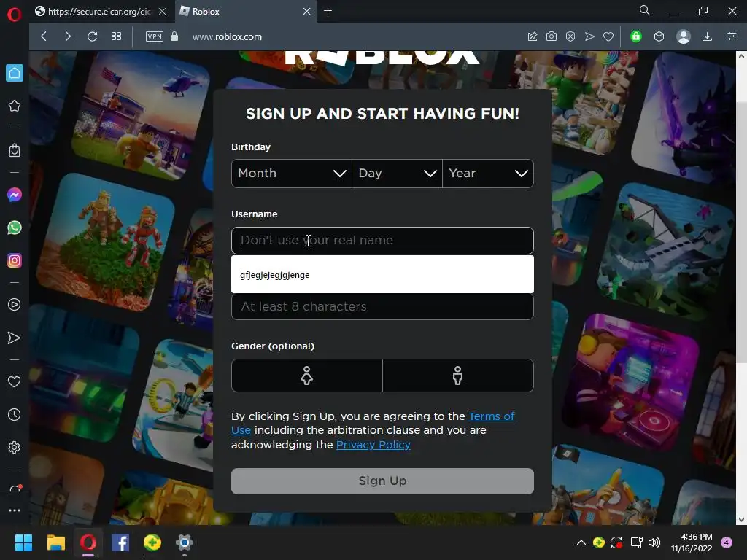747x560 pixels.
Task: Go forward to the next page
Action: [68, 36]
